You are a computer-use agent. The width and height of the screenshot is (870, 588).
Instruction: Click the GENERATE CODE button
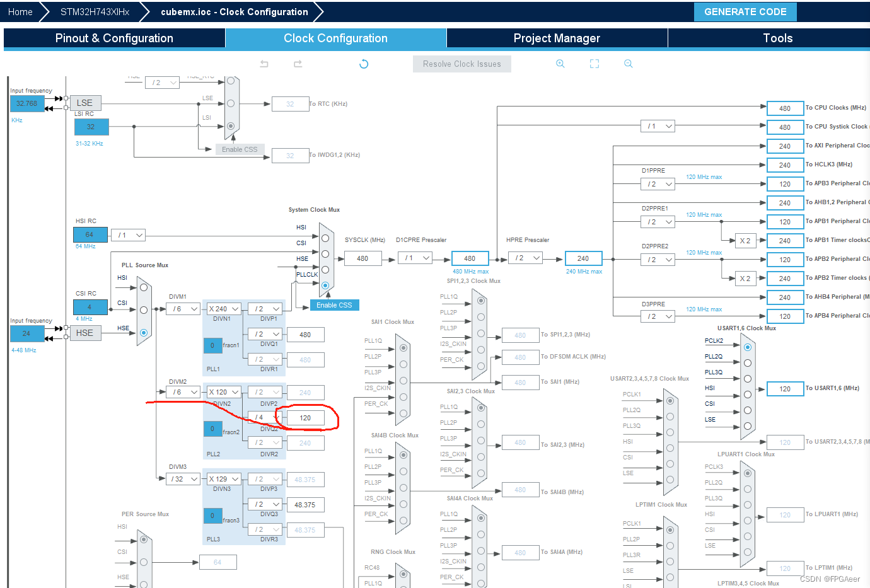click(745, 12)
